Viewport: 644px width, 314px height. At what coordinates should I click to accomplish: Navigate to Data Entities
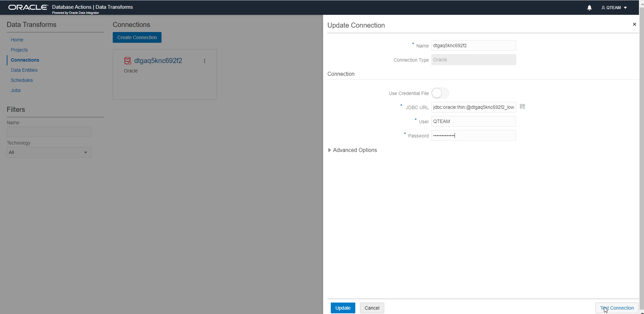(24, 70)
